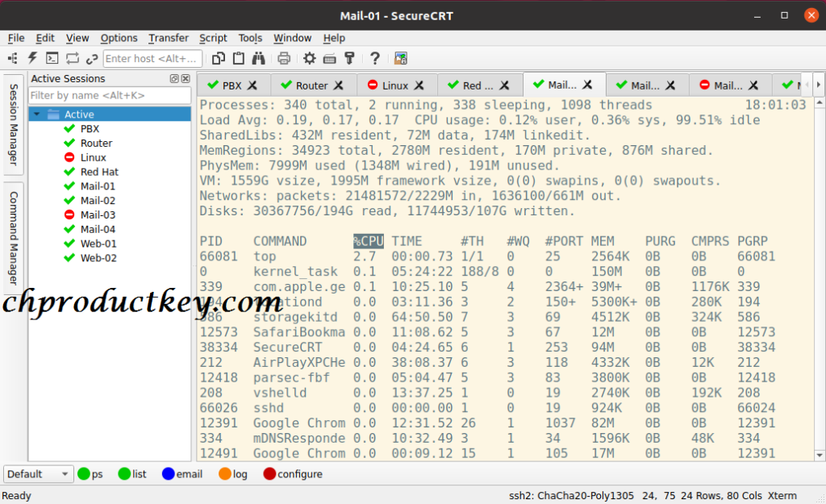Open the Tools menu

pyautogui.click(x=250, y=38)
